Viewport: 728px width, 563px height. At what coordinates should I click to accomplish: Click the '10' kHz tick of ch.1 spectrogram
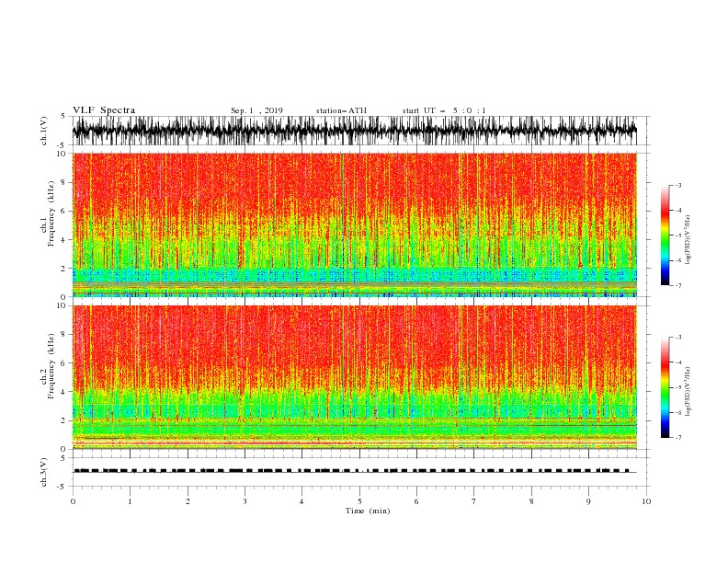[x=62, y=154]
